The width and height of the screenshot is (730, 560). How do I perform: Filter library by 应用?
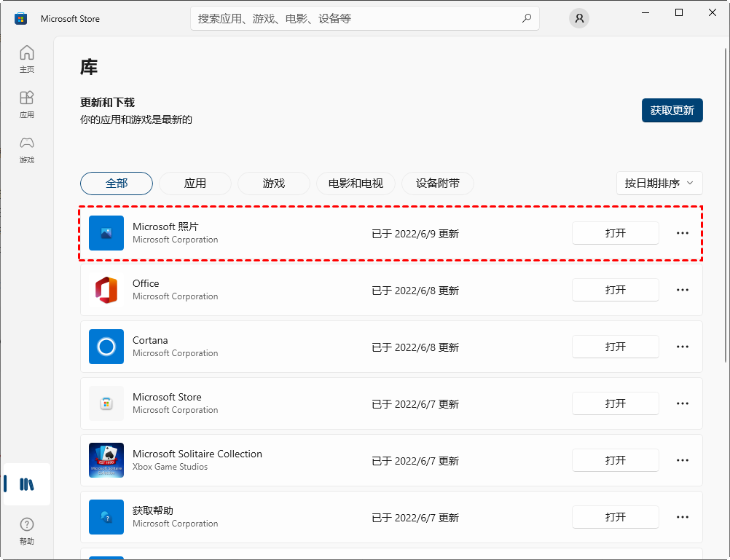(x=195, y=184)
